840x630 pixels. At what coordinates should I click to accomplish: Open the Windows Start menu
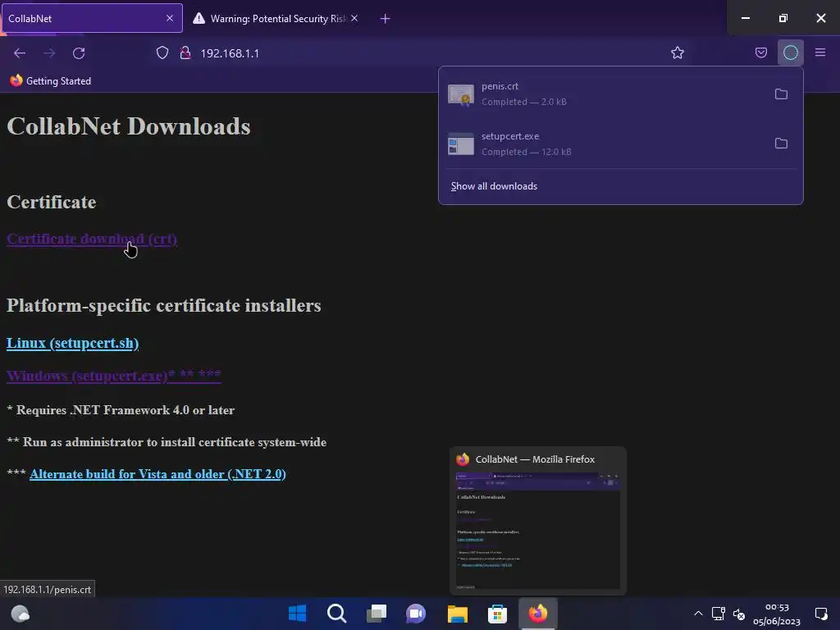coord(297,614)
